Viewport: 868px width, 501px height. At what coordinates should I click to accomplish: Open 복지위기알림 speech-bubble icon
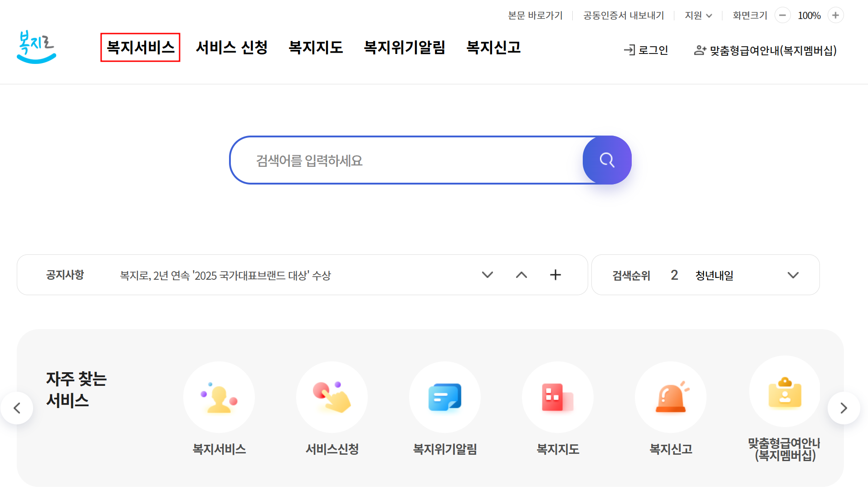[445, 397]
